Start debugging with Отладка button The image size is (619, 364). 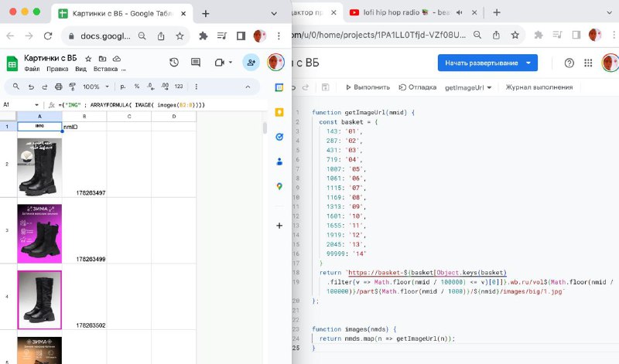[x=417, y=87]
